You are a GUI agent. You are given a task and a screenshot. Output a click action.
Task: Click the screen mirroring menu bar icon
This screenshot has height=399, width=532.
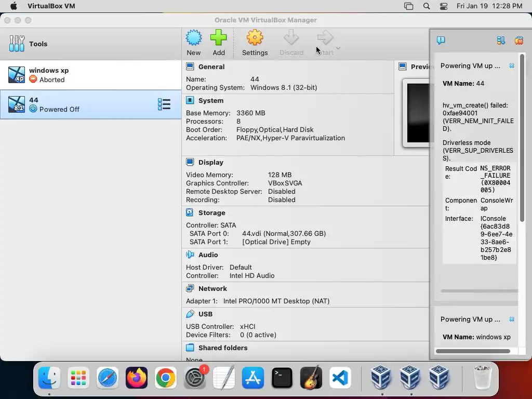408,6
